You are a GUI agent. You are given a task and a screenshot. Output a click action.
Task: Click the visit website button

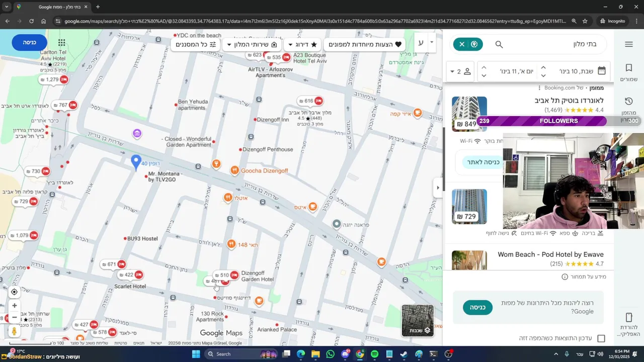(x=482, y=162)
